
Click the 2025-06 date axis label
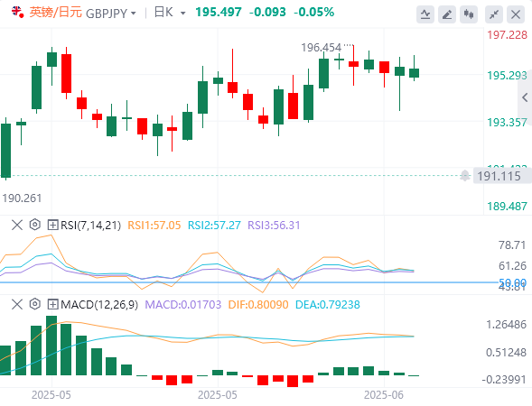click(x=384, y=395)
